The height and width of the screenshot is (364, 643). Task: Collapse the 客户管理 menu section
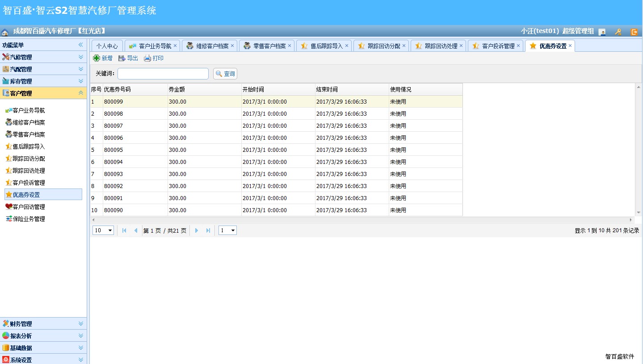43,93
